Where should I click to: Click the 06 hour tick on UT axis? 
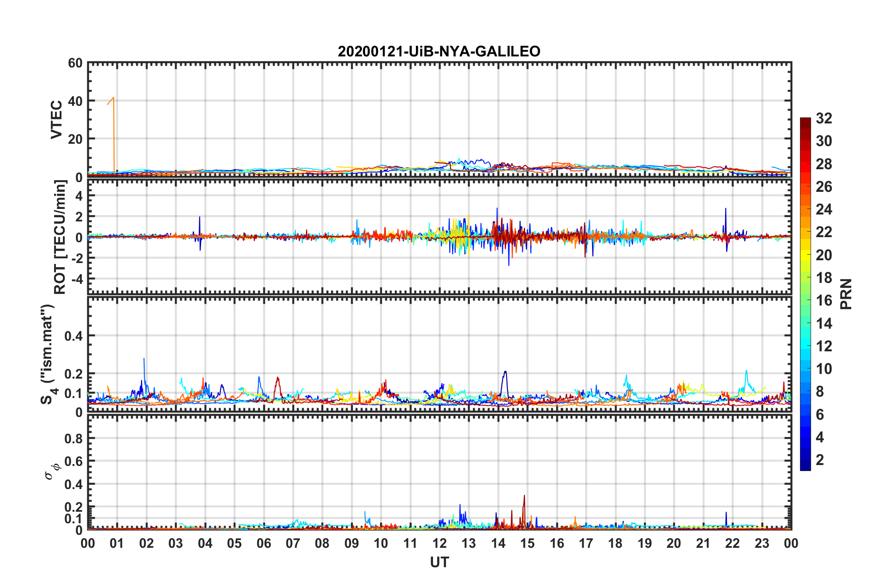click(264, 543)
